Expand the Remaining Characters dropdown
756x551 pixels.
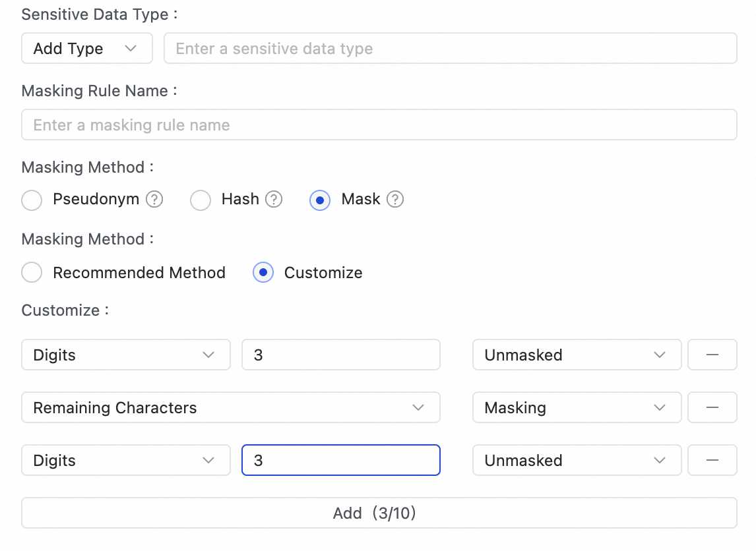click(230, 408)
